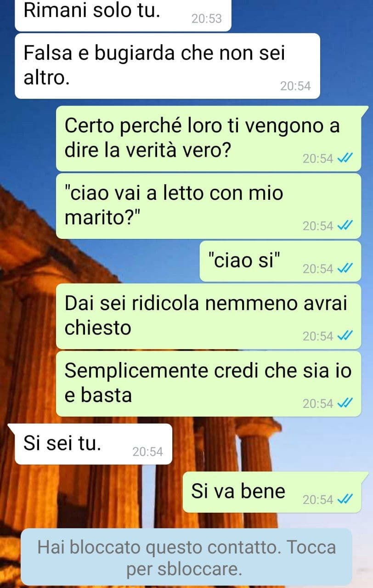Click the "Certo perché loro ti vengono" bubble

click(212, 138)
